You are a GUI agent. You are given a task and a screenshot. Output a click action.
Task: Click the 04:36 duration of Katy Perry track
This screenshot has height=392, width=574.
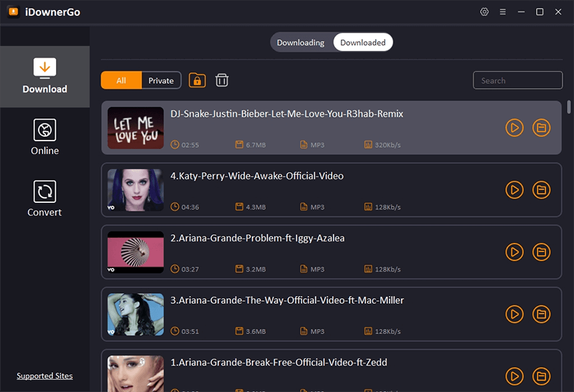pyautogui.click(x=190, y=207)
